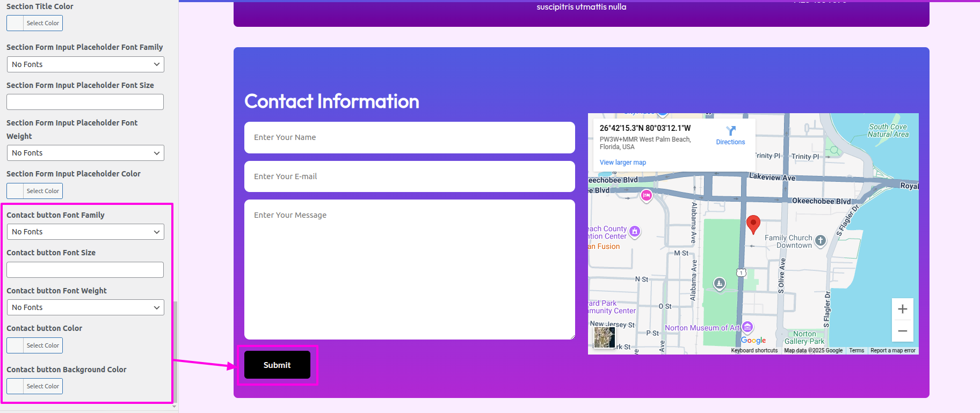
Task: Open the Contact button Font Family dropdown
Action: tap(85, 232)
